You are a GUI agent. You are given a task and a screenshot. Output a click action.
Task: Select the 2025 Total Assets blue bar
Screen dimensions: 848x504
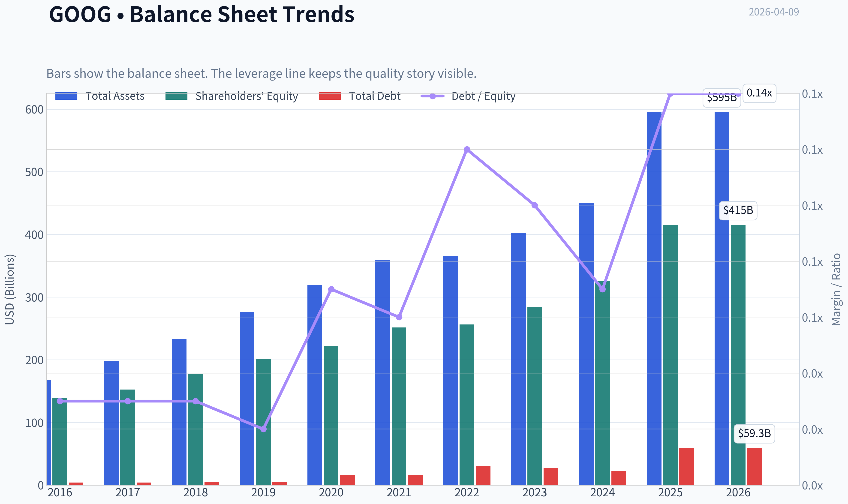654,298
